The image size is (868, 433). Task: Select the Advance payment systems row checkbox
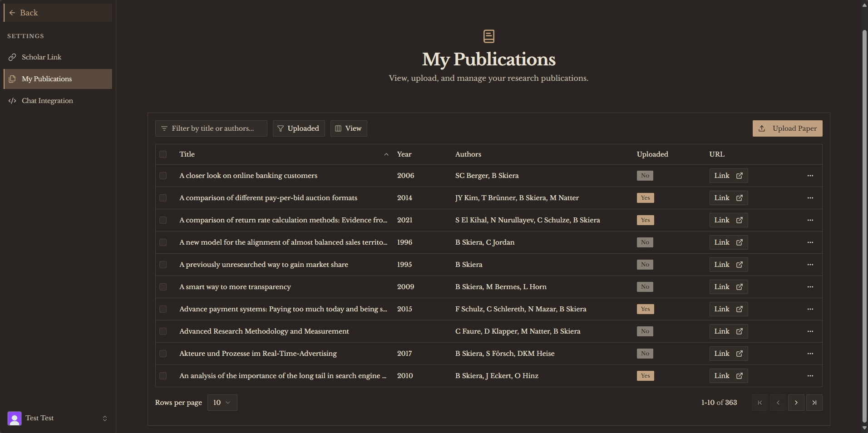[x=163, y=309]
